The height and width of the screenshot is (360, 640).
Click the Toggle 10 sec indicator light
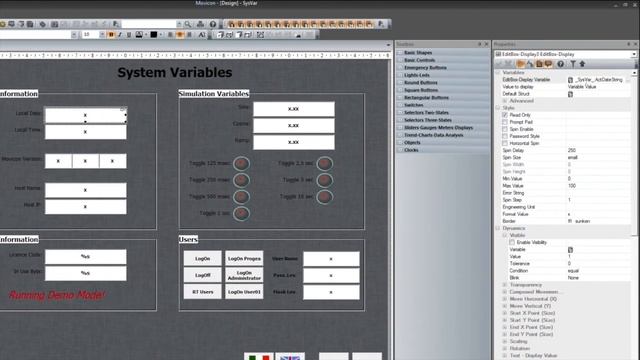click(x=324, y=197)
